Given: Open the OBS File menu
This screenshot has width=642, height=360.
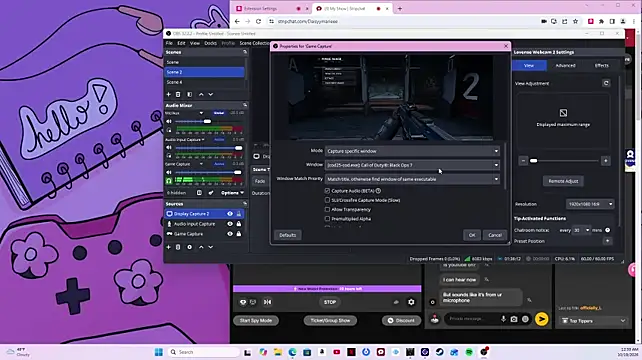Looking at the screenshot, I should click(x=169, y=43).
